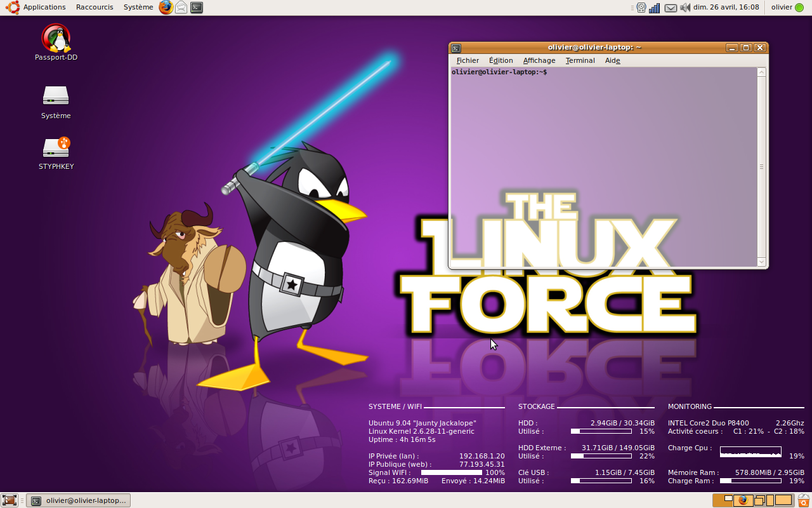
Task: Open the Fichier menu in the terminal
Action: click(468, 60)
